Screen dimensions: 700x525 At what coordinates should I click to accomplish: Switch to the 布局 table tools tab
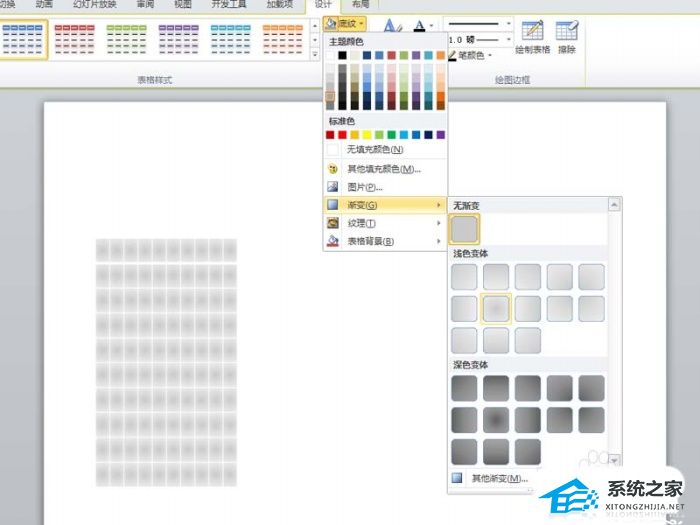(x=360, y=4)
